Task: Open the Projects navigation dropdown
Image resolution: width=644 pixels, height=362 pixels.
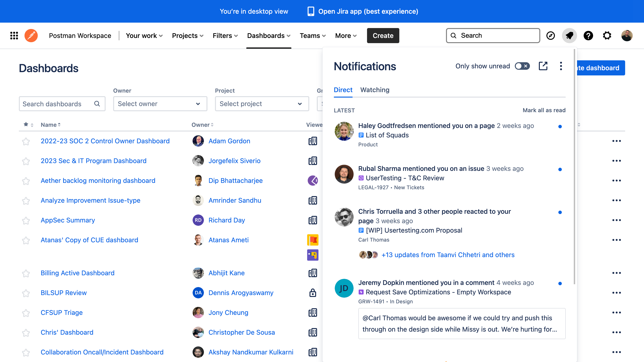Action: pos(187,36)
